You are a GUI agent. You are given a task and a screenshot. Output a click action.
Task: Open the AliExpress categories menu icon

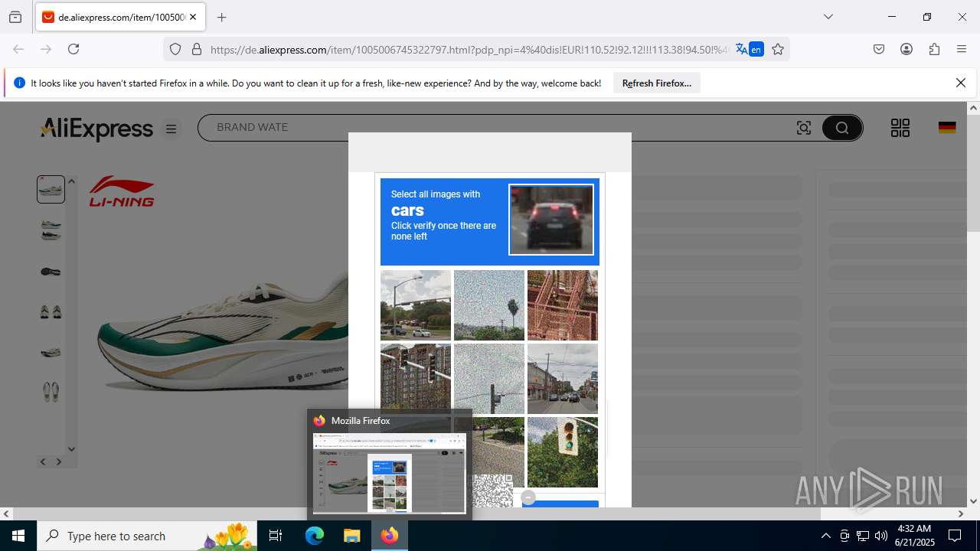pyautogui.click(x=171, y=129)
